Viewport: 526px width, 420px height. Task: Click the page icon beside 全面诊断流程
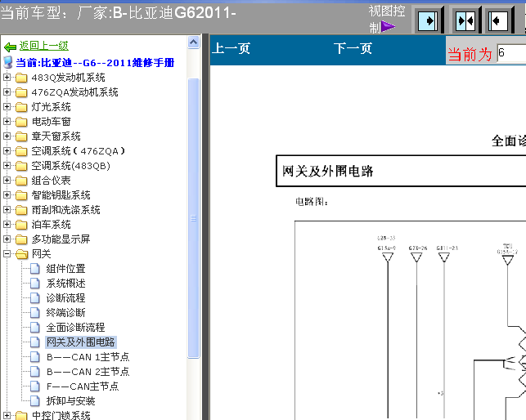[x=35, y=327]
